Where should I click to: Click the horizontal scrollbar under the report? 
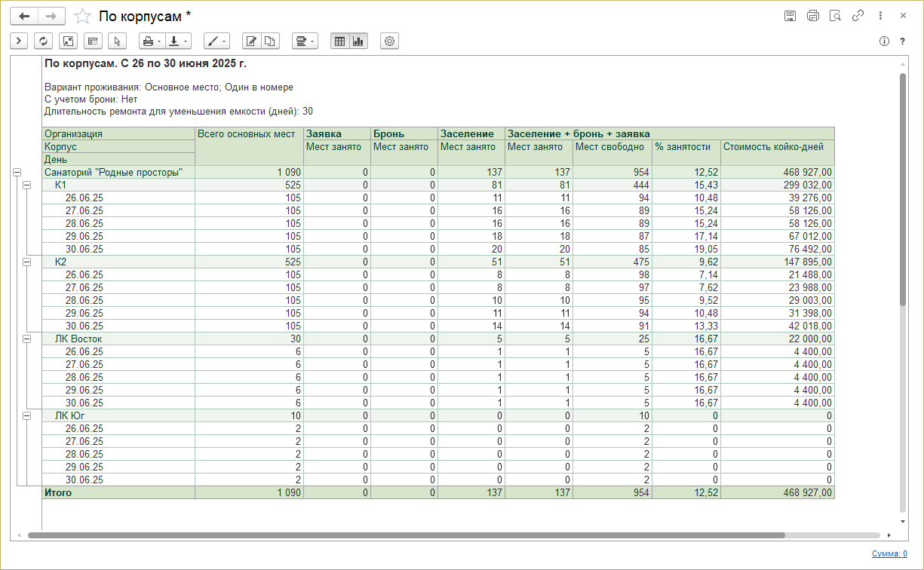click(407, 535)
